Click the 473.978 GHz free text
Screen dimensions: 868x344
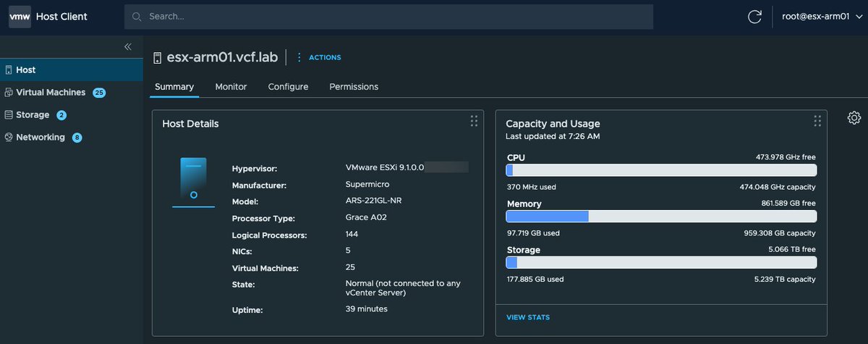click(786, 156)
